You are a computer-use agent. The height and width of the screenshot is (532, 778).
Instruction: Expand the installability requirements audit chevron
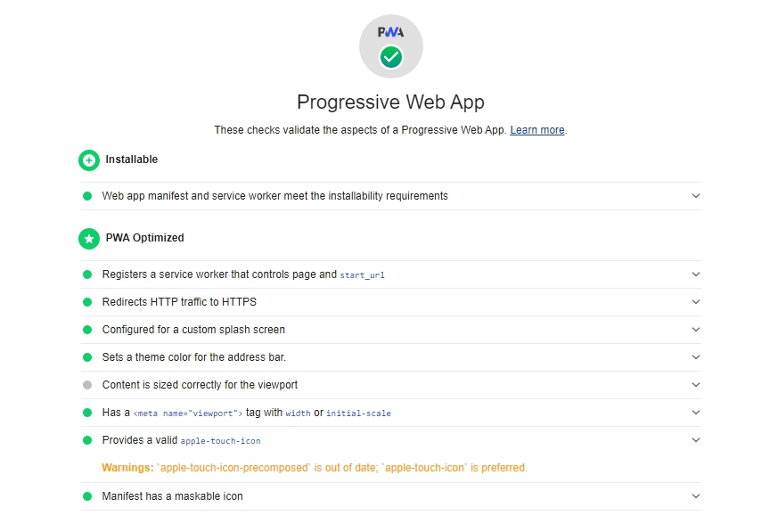(696, 196)
